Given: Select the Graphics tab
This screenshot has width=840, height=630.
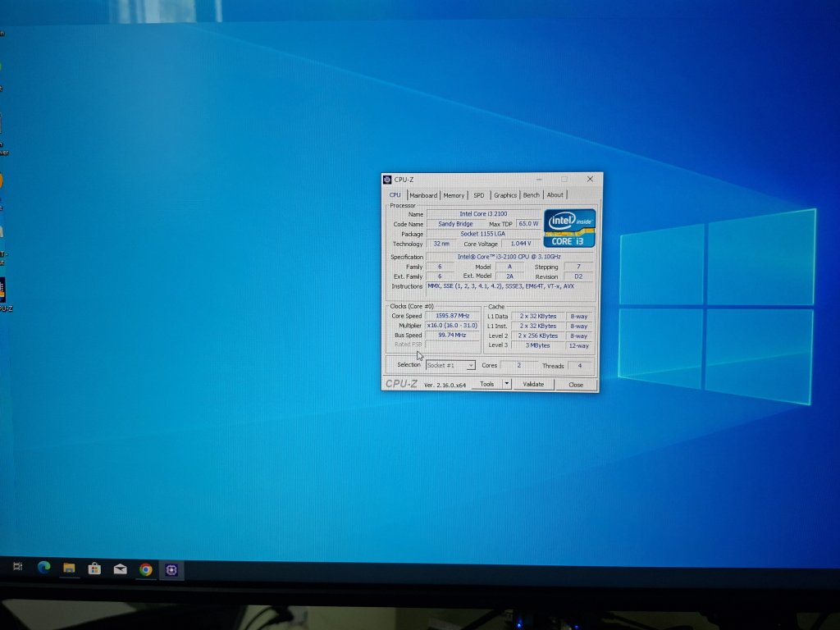Looking at the screenshot, I should pyautogui.click(x=505, y=195).
